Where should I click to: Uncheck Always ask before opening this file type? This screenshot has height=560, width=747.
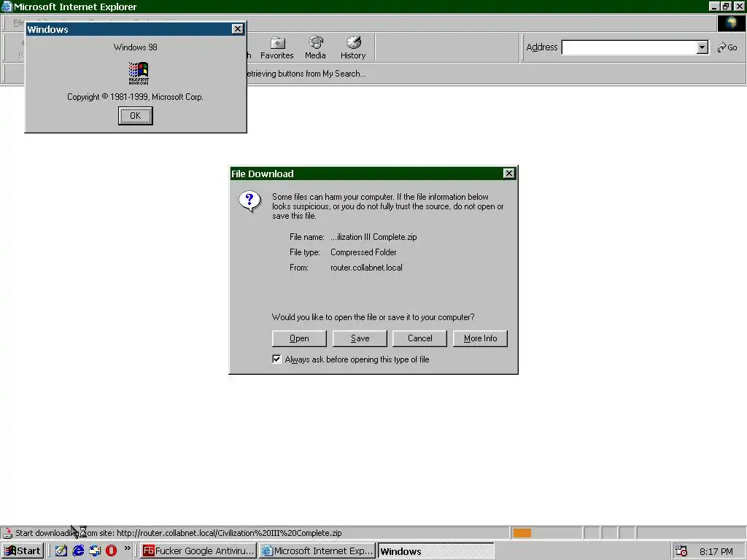tap(276, 359)
